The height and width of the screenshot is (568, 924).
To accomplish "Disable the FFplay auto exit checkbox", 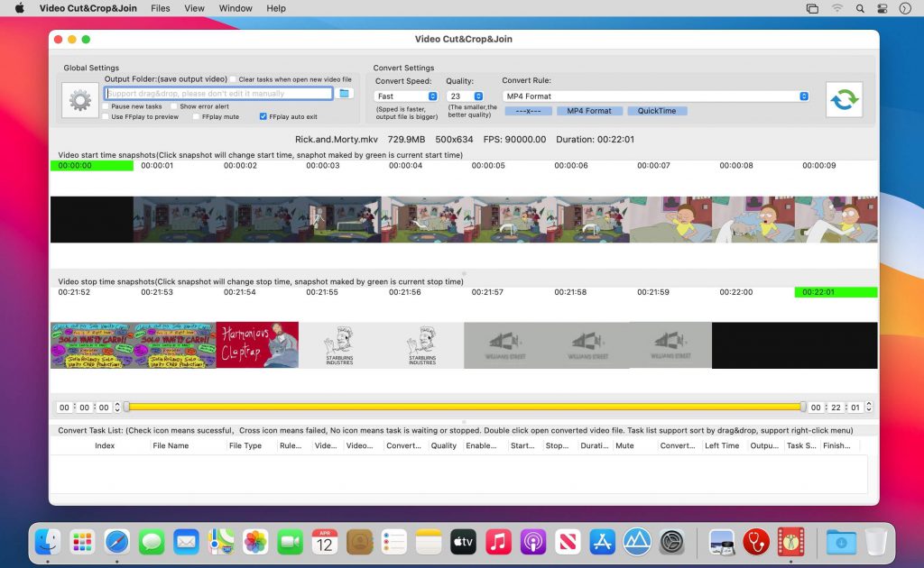I will tap(263, 115).
